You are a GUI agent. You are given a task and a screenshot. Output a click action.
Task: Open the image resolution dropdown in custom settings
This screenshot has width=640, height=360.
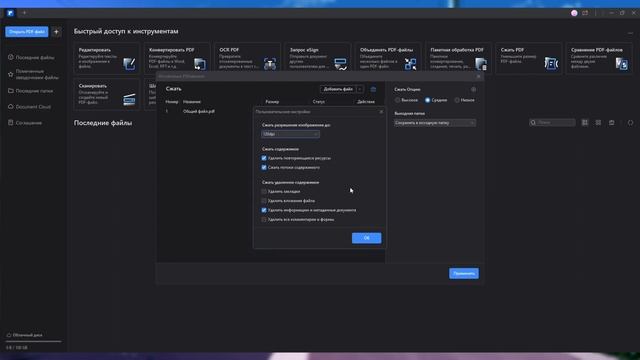tap(290, 134)
